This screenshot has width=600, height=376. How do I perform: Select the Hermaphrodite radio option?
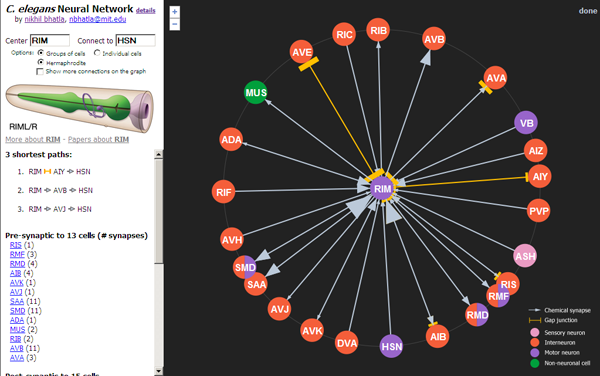pyautogui.click(x=41, y=62)
